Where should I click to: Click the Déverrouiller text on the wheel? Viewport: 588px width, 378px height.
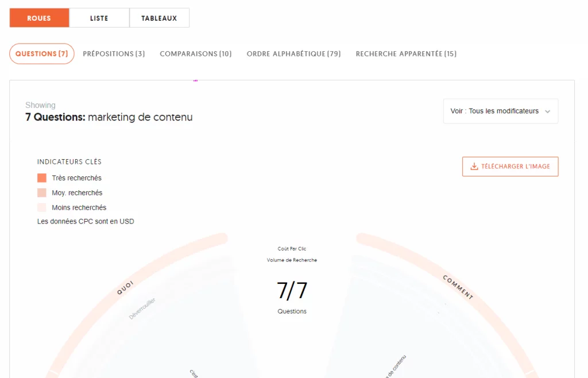(x=142, y=308)
